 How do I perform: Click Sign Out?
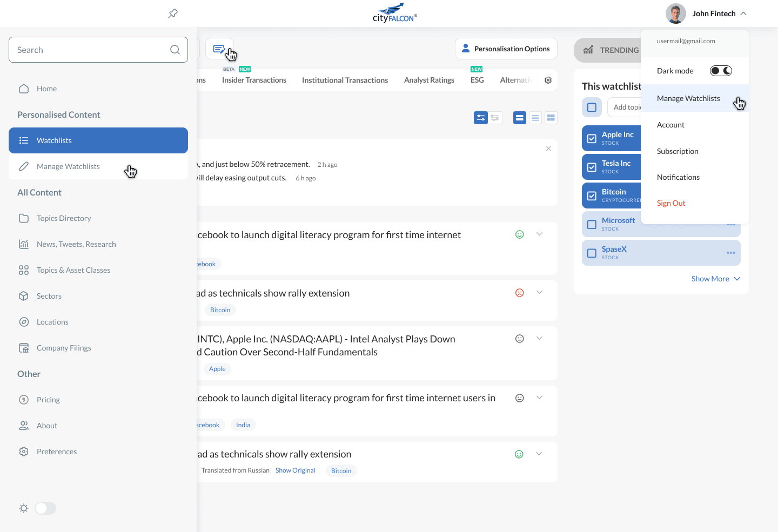tap(671, 203)
